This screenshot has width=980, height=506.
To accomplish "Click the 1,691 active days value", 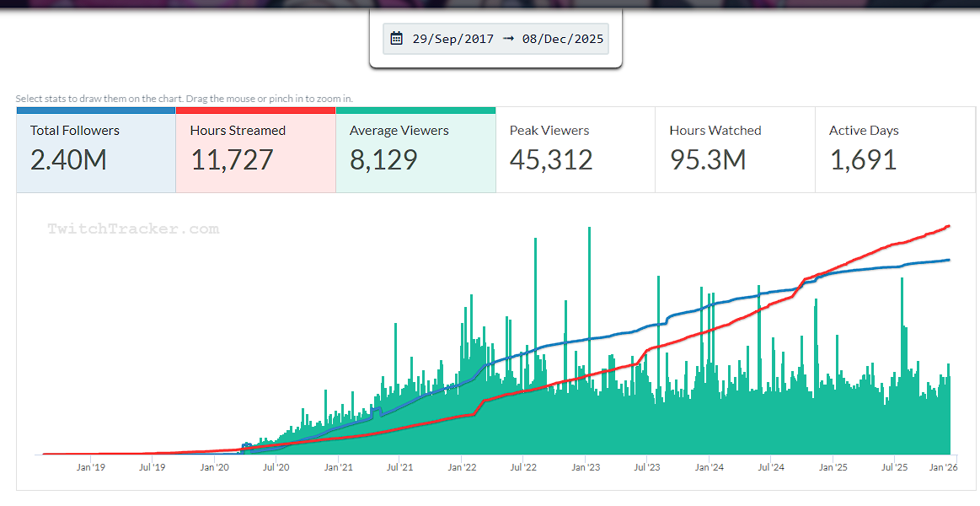I will click(863, 160).
